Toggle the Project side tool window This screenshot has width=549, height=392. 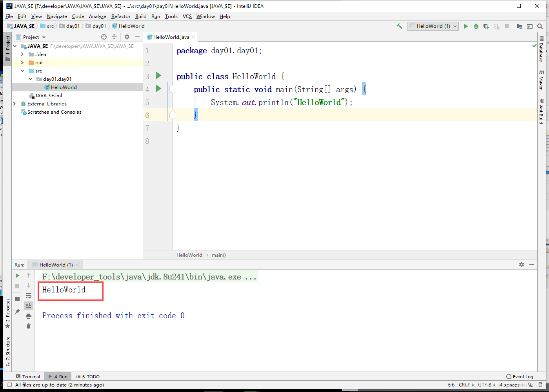(7, 48)
